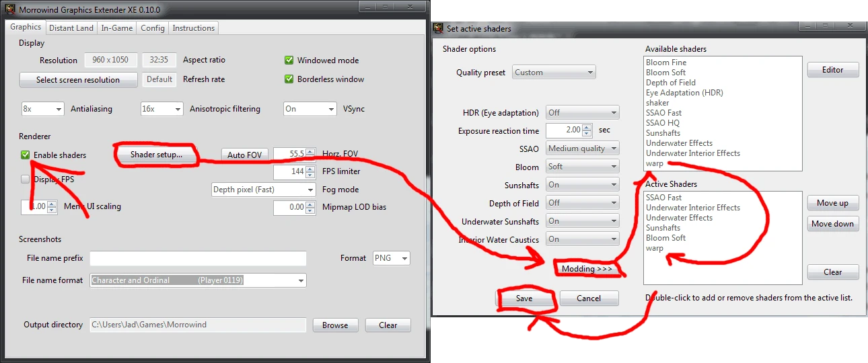
Task: Click the Set active shaders window icon
Action: [x=439, y=29]
